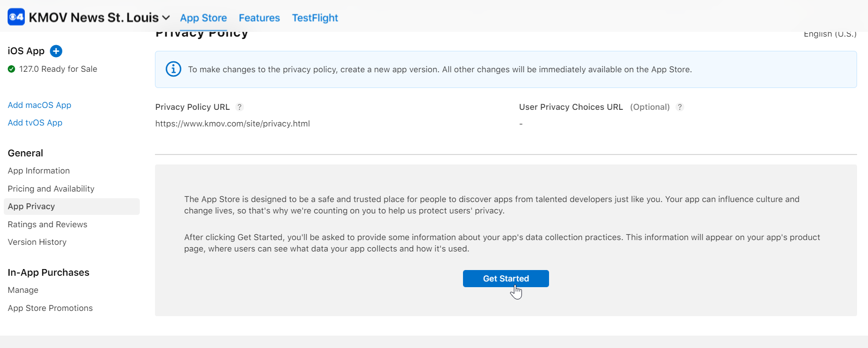Image resolution: width=868 pixels, height=348 pixels.
Task: Click the English (U.S.) language label
Action: tap(830, 34)
